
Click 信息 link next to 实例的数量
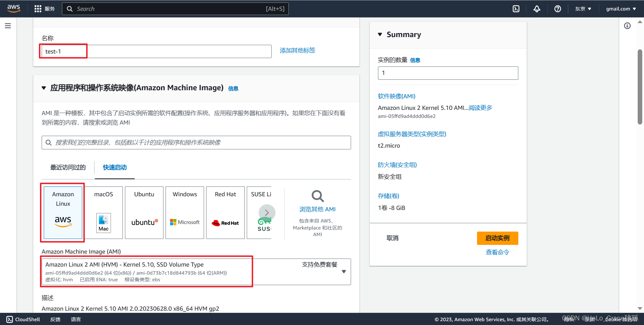[415, 60]
